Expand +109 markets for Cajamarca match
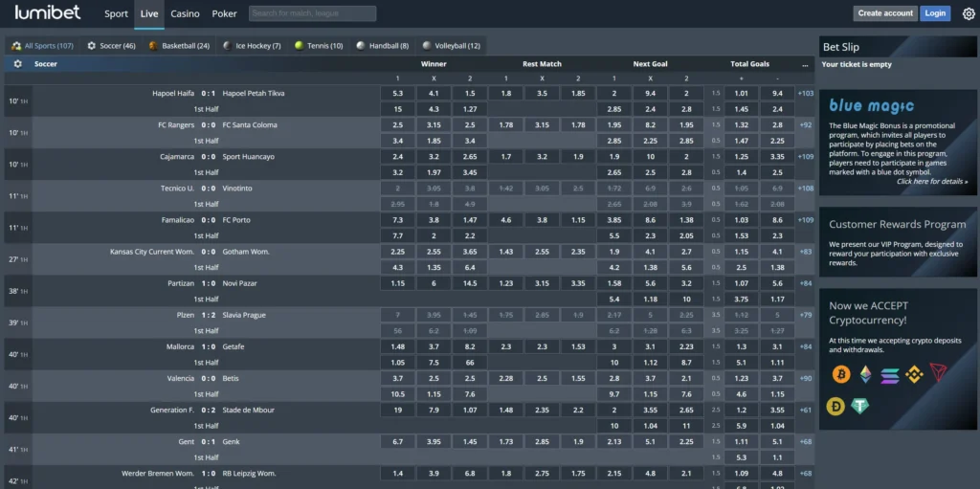This screenshot has width=980, height=489. [806, 156]
